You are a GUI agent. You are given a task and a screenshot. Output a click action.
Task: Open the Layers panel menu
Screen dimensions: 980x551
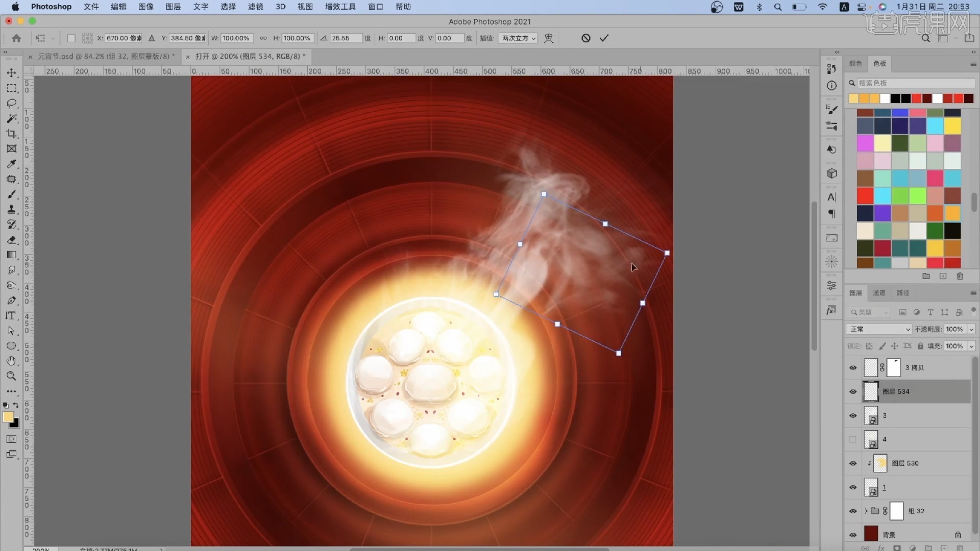973,293
